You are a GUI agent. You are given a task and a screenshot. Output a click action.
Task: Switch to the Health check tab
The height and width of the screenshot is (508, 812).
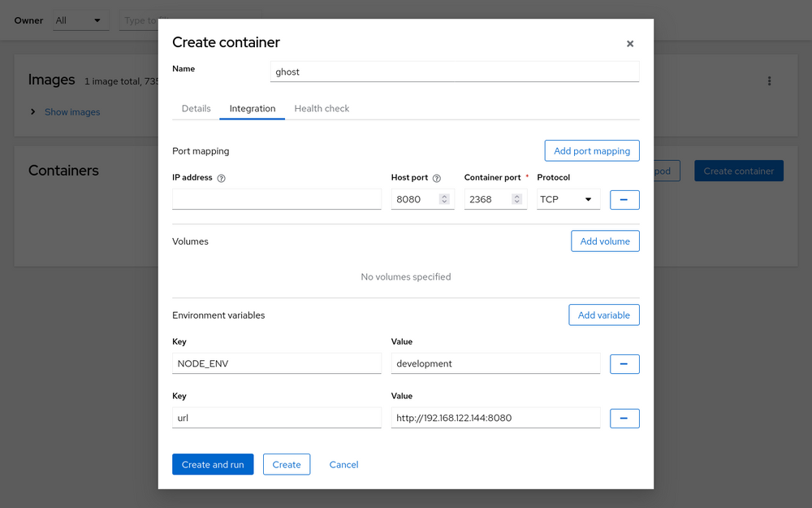[x=322, y=108]
